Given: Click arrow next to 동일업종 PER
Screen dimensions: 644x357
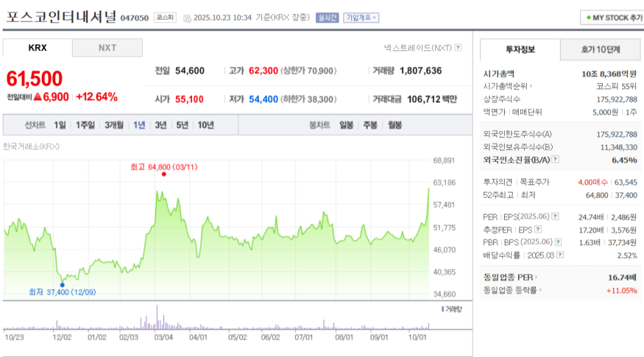Looking at the screenshot, I should coord(537,277).
